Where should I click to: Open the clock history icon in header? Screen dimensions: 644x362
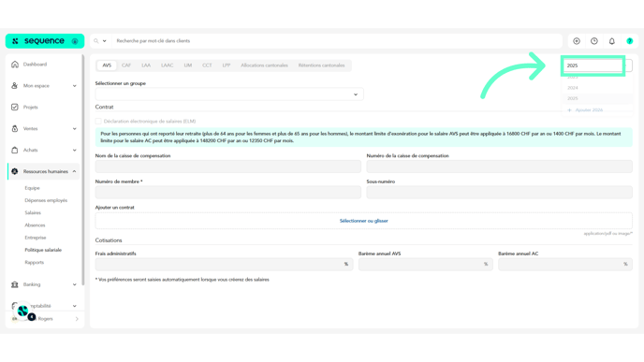tap(594, 41)
